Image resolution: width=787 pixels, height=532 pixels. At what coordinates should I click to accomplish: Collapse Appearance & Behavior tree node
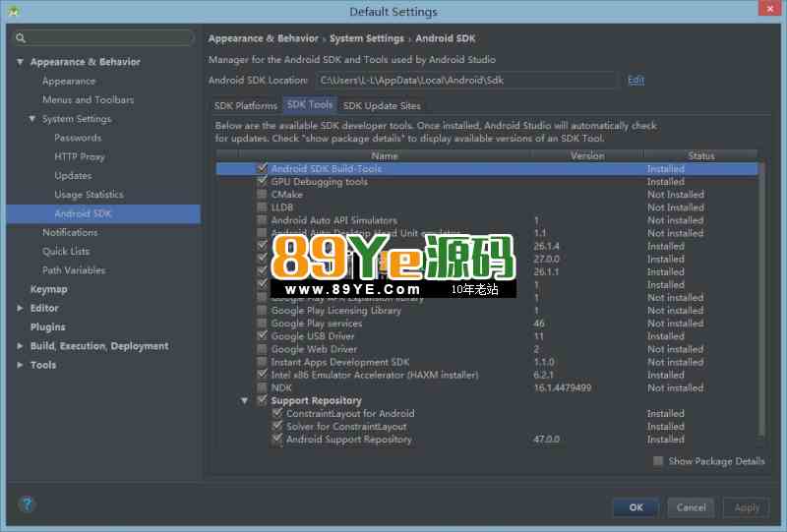point(20,62)
